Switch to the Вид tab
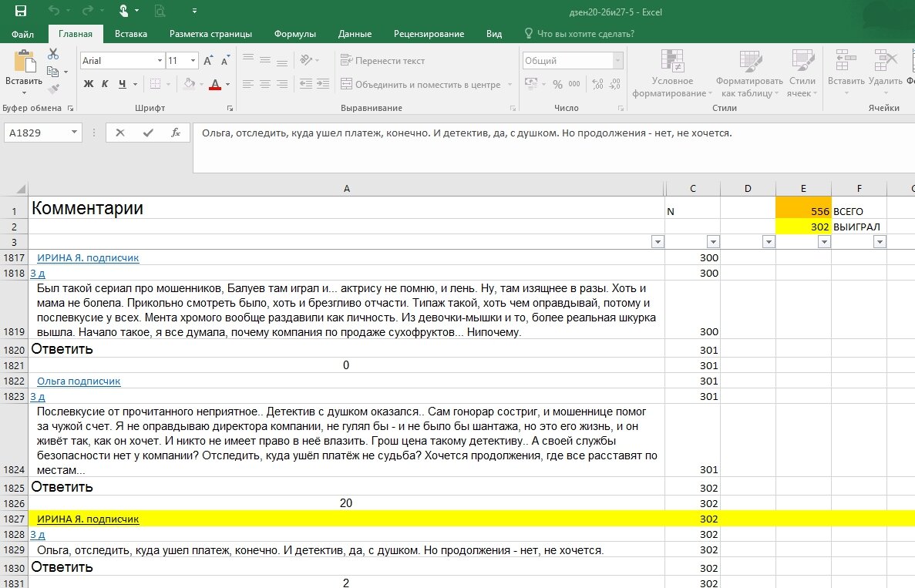The width and height of the screenshot is (915, 588). (x=494, y=34)
